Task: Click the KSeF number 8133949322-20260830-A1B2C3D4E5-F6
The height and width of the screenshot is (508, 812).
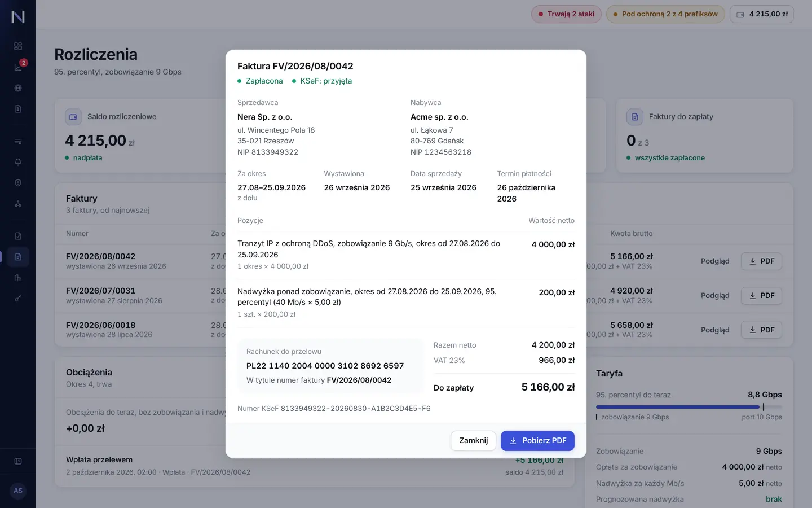Action: (355, 409)
